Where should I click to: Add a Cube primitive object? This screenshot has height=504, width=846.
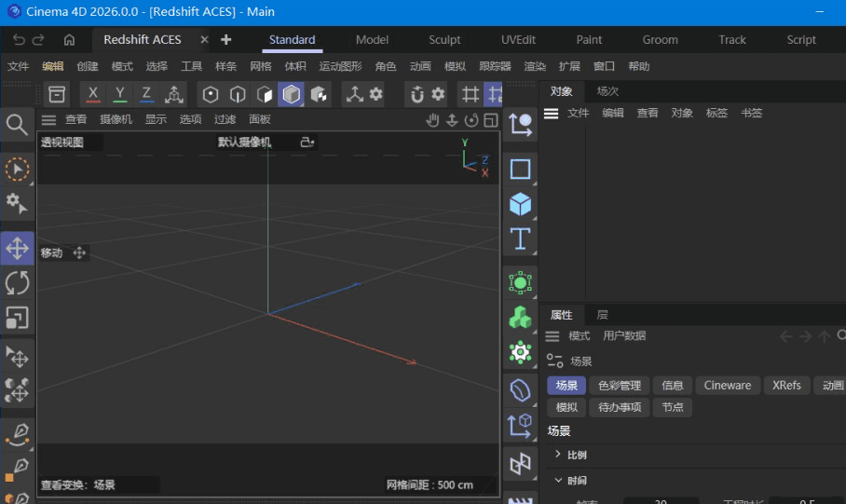coord(520,204)
